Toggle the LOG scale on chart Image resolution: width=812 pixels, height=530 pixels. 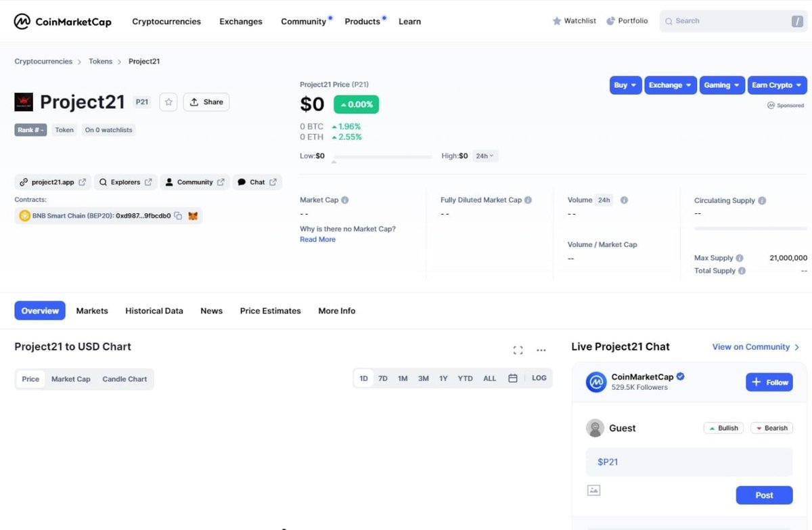point(539,378)
